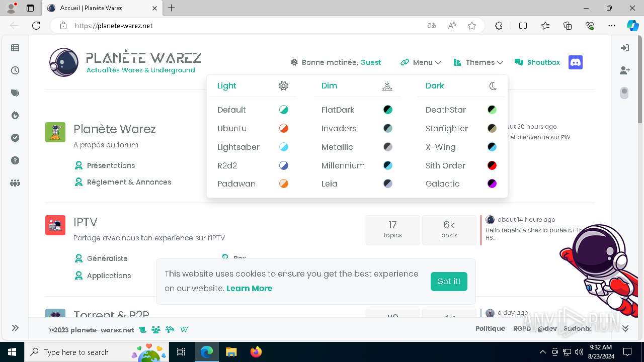This screenshot has height=362, width=644.
Task: Select the Millennium theme
Action: (357, 165)
